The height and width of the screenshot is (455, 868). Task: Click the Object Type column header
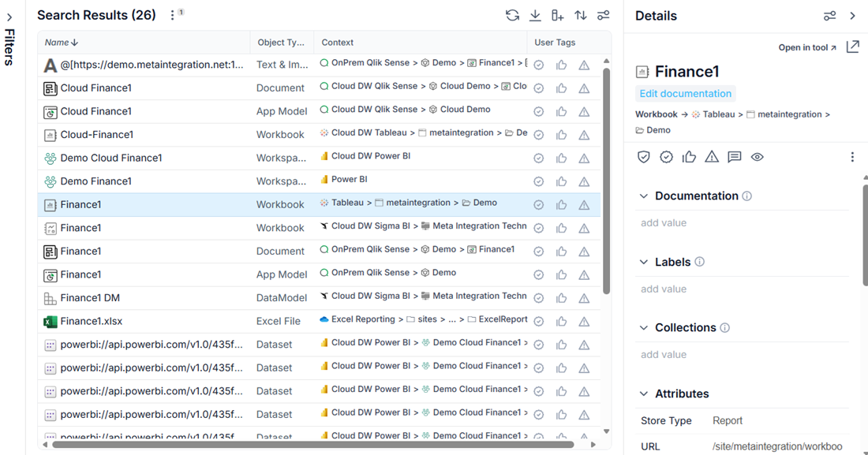click(x=281, y=43)
